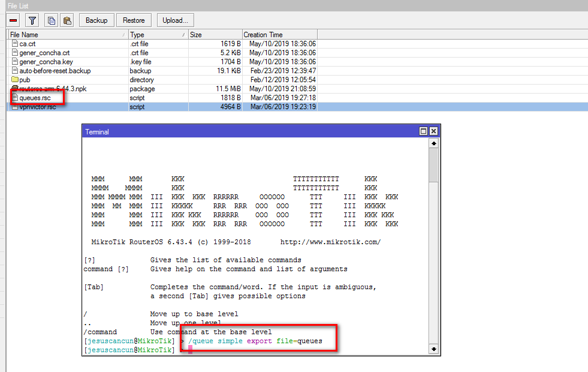Select the vpnvictor.rsc script file

[x=38, y=107]
